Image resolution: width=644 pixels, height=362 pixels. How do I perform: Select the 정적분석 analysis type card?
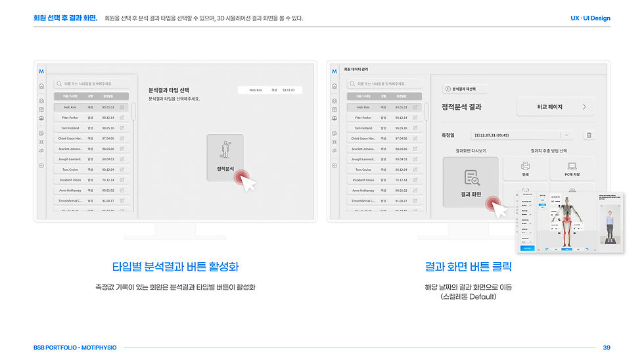(x=225, y=158)
